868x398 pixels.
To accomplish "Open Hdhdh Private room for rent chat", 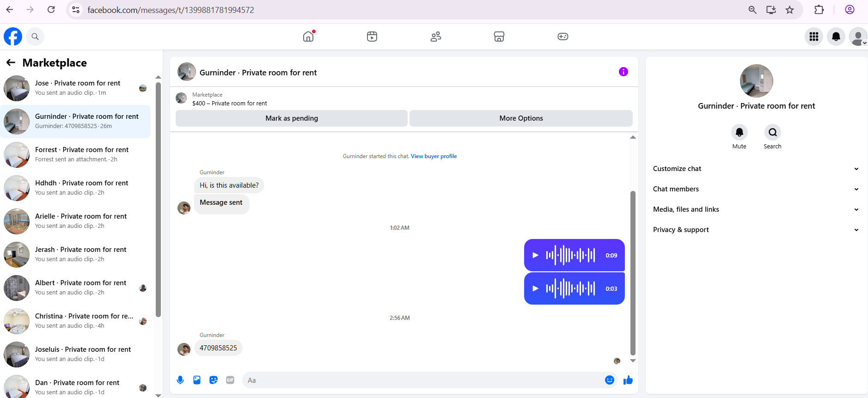I will coord(76,188).
